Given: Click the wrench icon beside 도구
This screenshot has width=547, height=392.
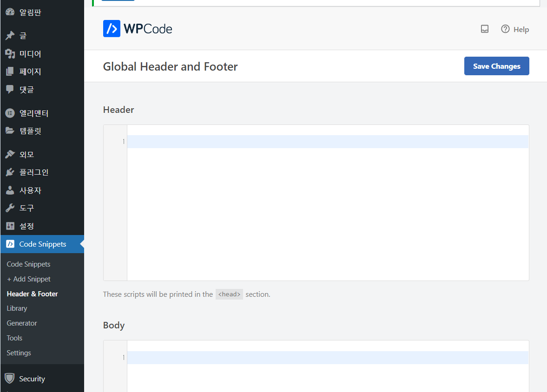Looking at the screenshot, I should click(10, 208).
